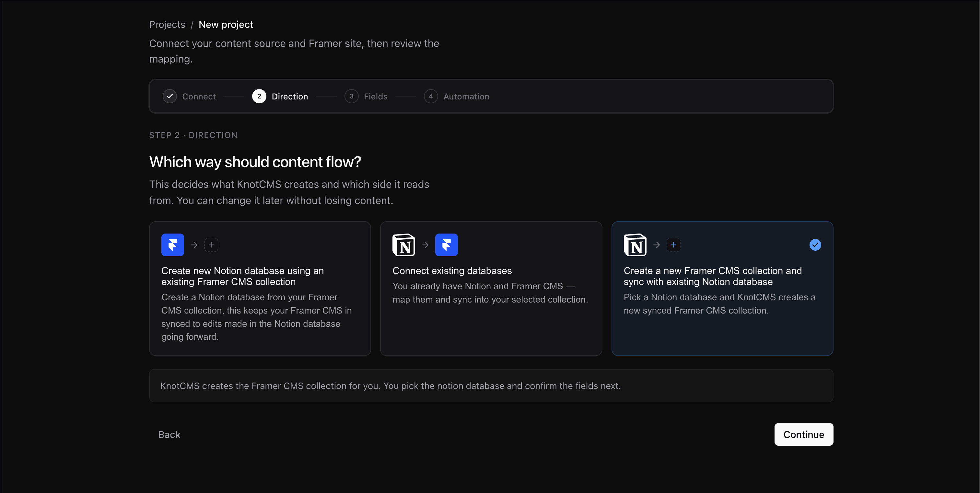This screenshot has height=493, width=980.
Task: Click the 'Create a Notion database from your Framer' description
Action: pos(256,317)
